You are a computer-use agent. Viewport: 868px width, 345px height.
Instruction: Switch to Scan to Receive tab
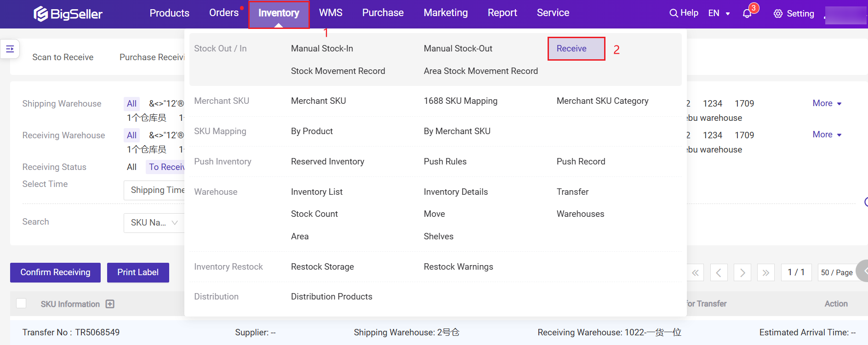tap(63, 57)
